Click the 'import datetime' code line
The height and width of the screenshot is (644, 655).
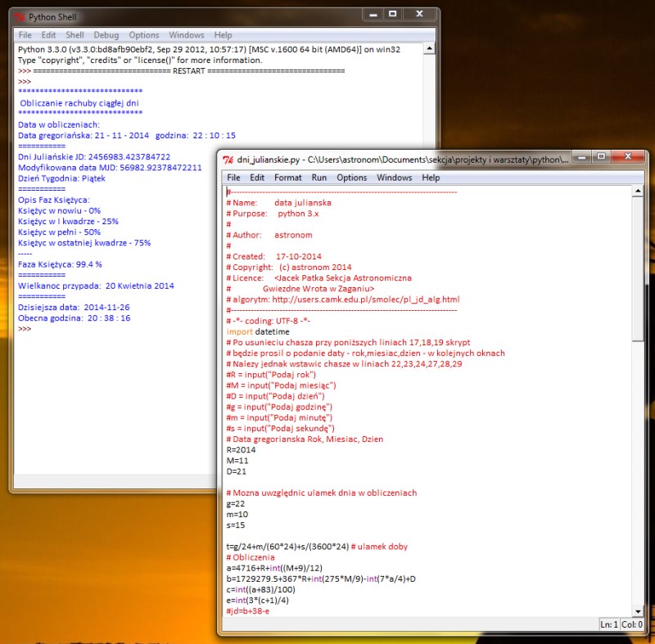[257, 332]
